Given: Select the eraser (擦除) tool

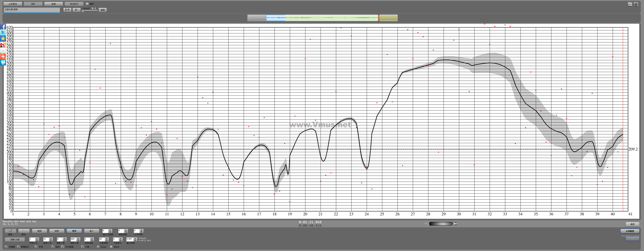Looking at the screenshot, I should tap(10, 231).
